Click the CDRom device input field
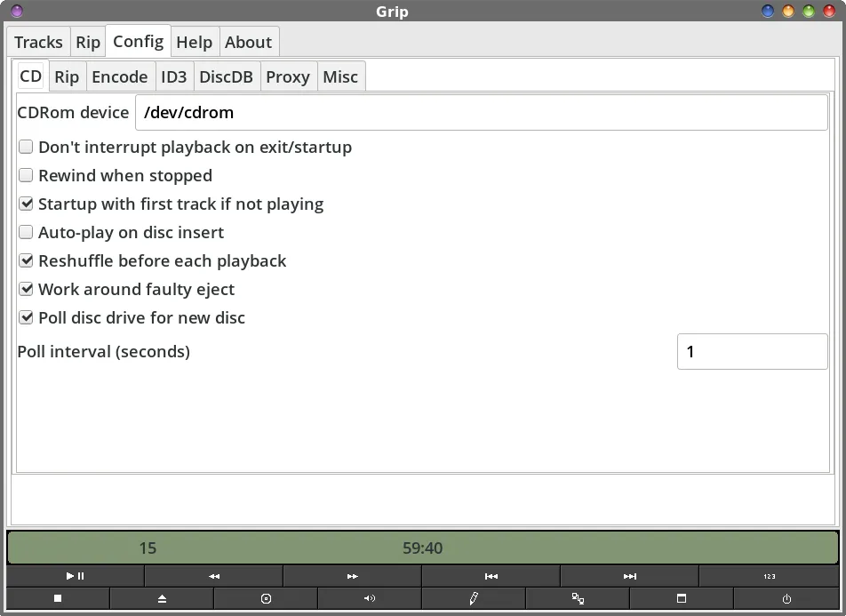The width and height of the screenshot is (846, 616). pyautogui.click(x=482, y=112)
